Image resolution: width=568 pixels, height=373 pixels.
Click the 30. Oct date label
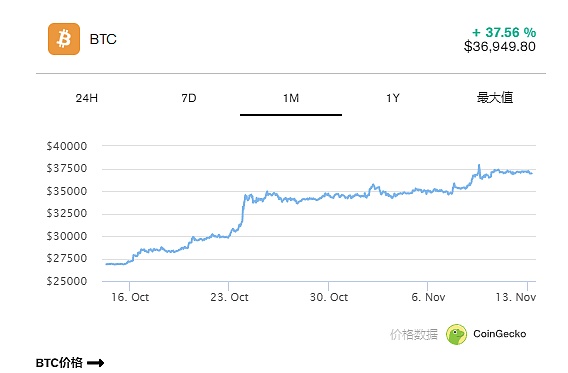click(x=329, y=297)
